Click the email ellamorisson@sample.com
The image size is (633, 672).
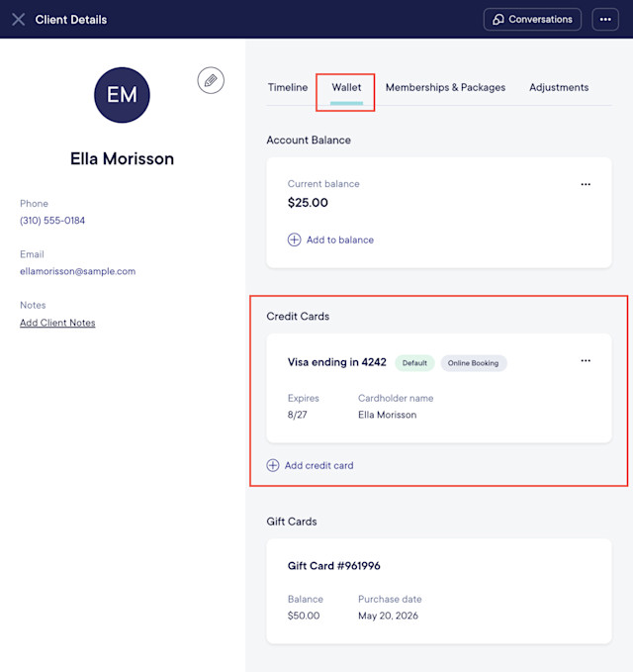click(x=77, y=271)
